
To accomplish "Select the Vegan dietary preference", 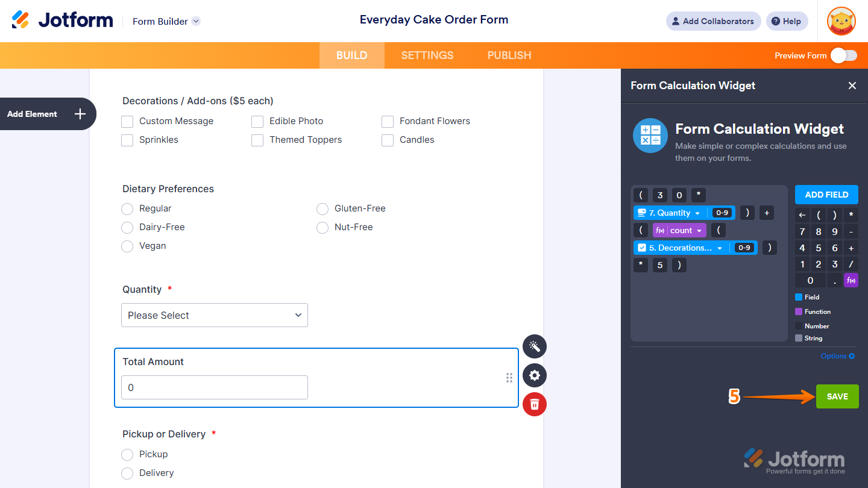I will tap(127, 246).
